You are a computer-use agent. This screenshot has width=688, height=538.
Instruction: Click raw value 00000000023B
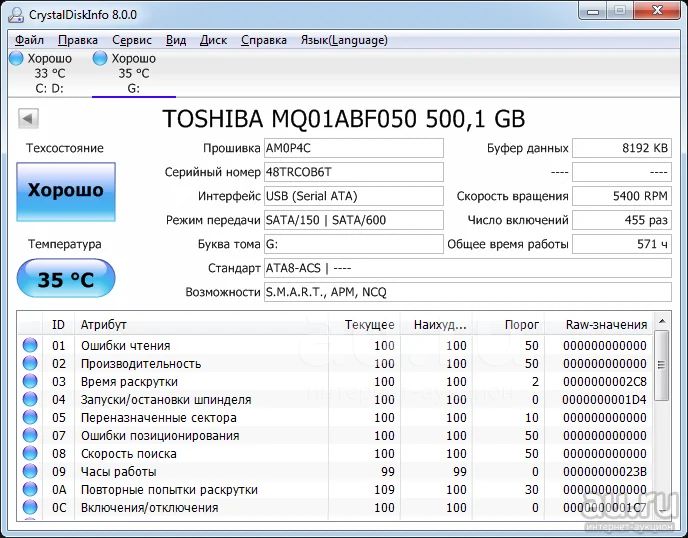[605, 472]
